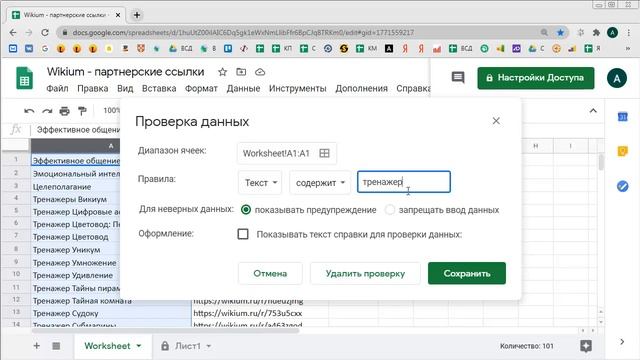640x360 pixels.
Task: Click the Отмена button
Action: pos(270,273)
